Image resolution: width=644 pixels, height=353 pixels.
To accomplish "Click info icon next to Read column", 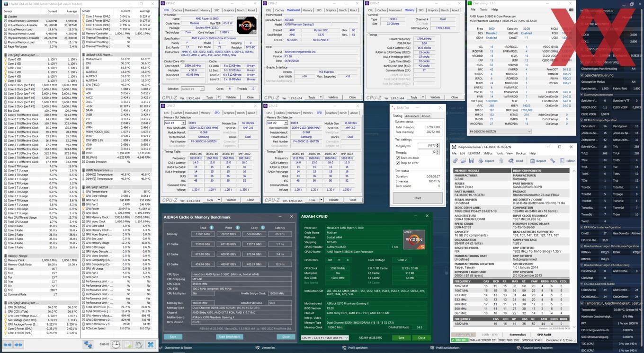I will (211, 228).
